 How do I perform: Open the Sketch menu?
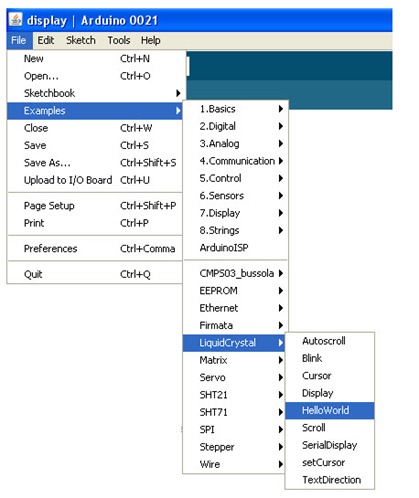81,40
